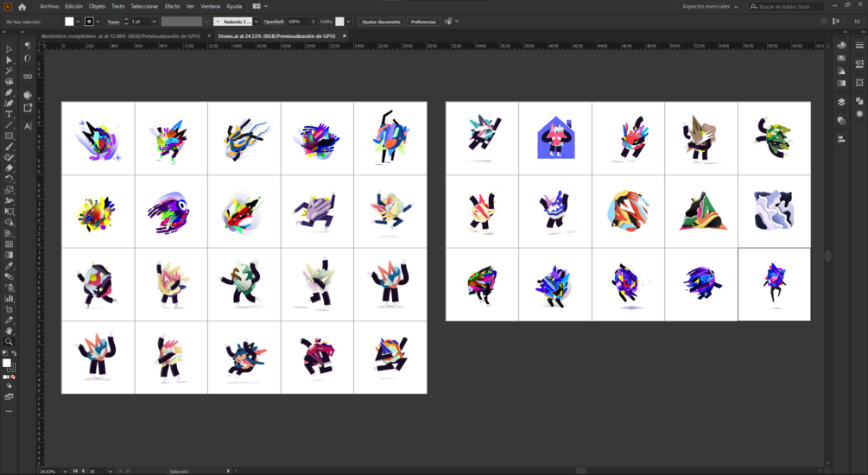Select the Artboard tool
Screen dimensions: 868x475
coord(9,309)
